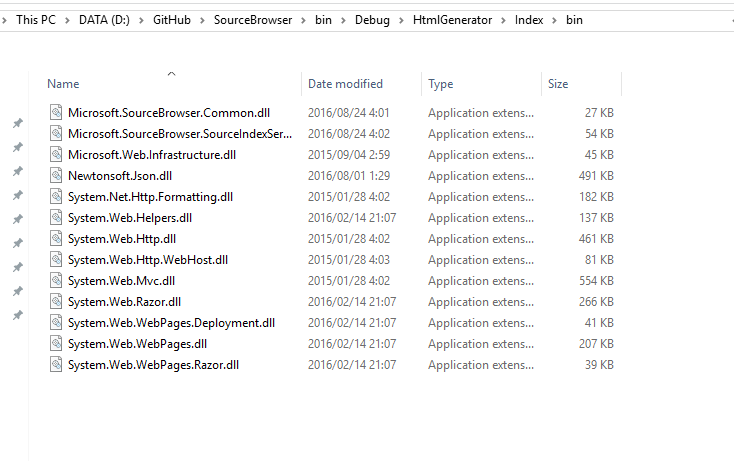Click the System.Web.Http.WebHost.dll file icon
The height and width of the screenshot is (461, 734).
(x=56, y=260)
